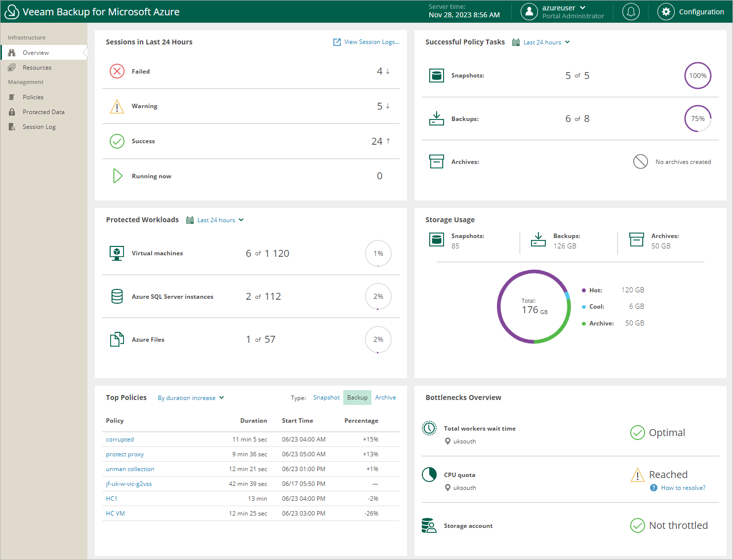Switch Top Policies type to Archive
The image size is (733, 560).
pos(385,398)
